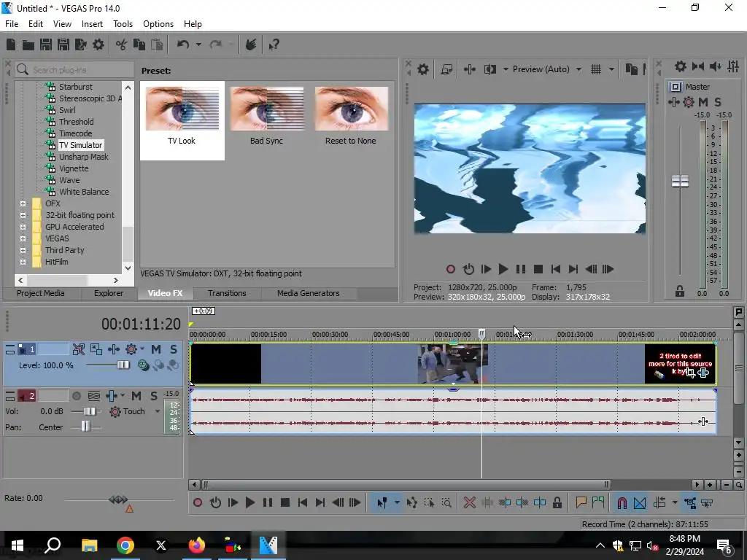Play timeline from bottom transport bar
Viewport: 747px width, 560px height.
(250, 502)
